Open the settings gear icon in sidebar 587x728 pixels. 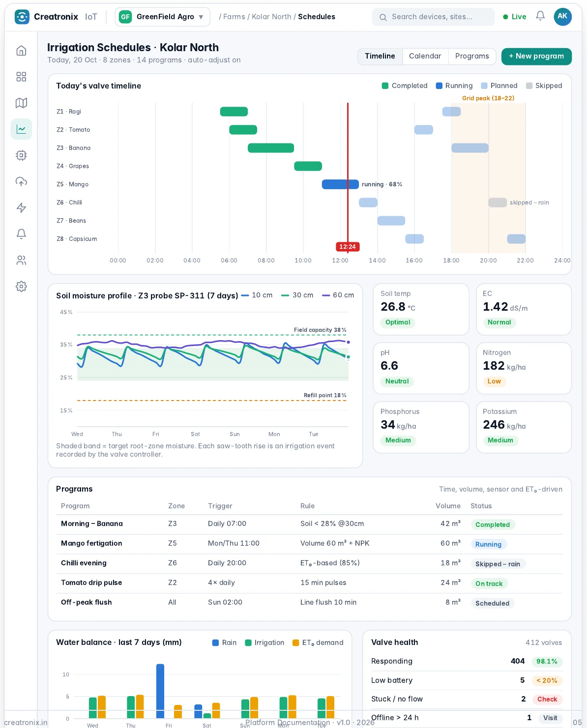click(21, 287)
